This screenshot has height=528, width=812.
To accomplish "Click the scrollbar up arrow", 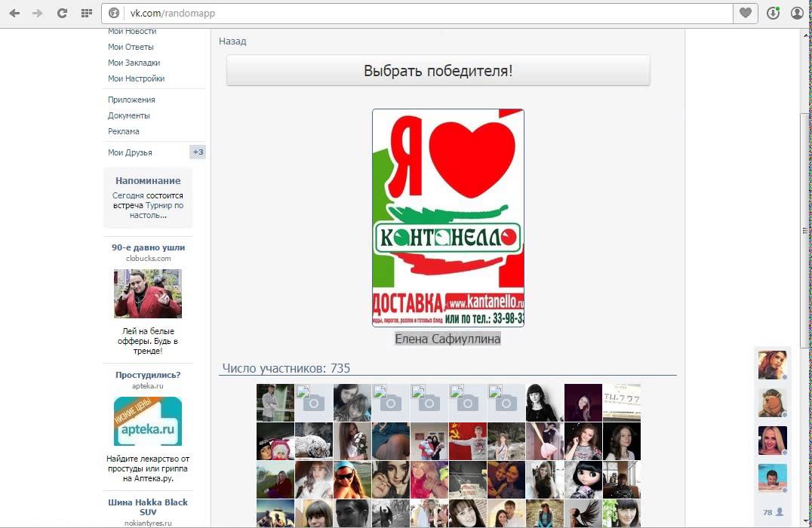I will (x=805, y=35).
